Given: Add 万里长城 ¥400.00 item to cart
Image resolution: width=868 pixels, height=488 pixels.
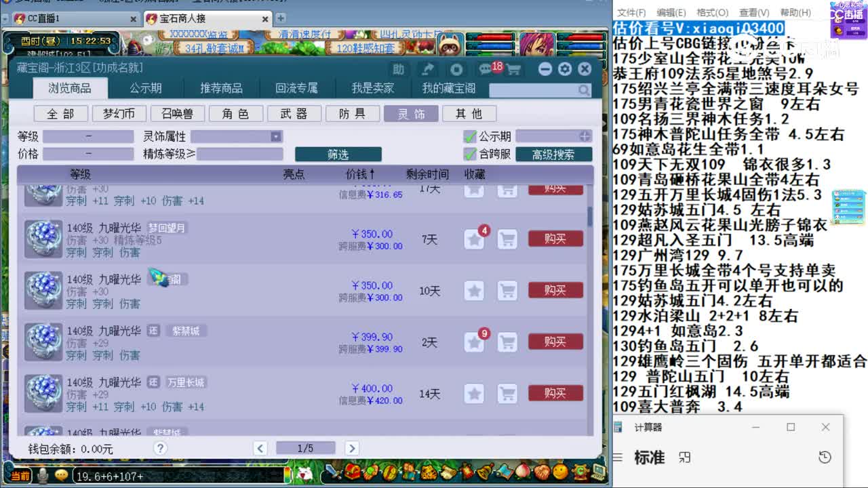Looking at the screenshot, I should [x=507, y=394].
